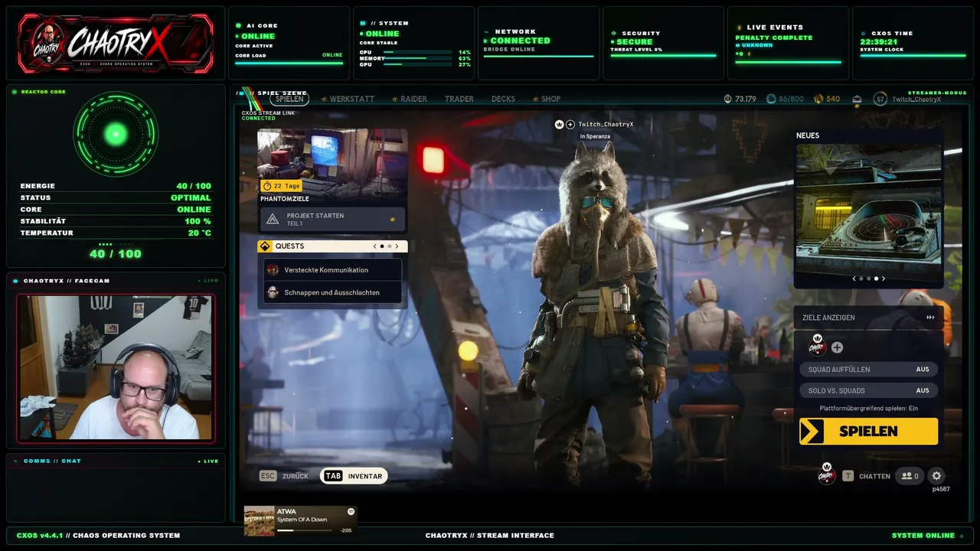Click the System Memory usage bar
This screenshot has width=980, height=551.
tap(416, 58)
